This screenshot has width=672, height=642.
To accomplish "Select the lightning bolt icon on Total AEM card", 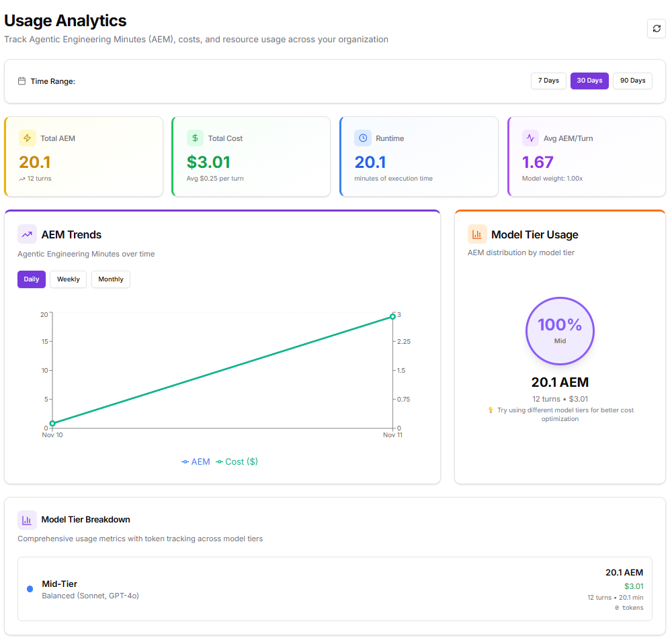I will (26, 138).
